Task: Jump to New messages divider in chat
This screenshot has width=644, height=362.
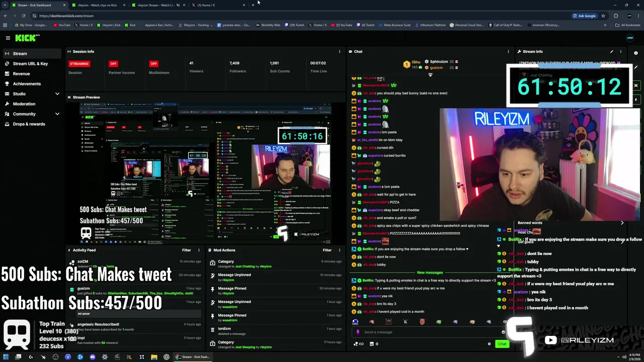Action: pyautogui.click(x=430, y=273)
